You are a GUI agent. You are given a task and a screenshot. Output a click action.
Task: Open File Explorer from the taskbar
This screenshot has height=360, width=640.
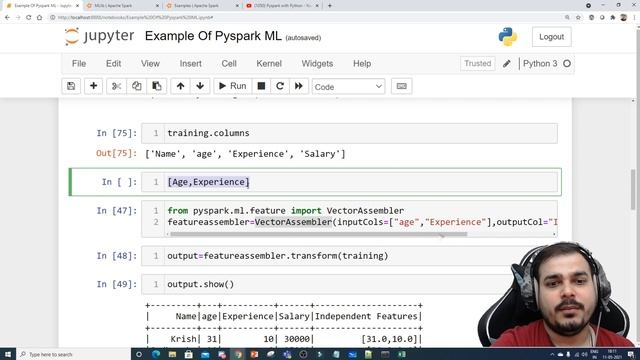[172, 354]
